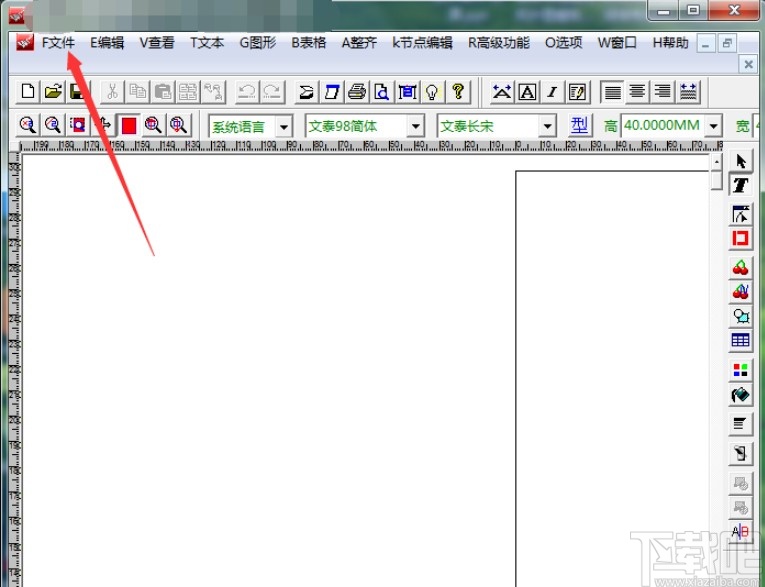Click the blue slanted page icon

click(x=332, y=92)
